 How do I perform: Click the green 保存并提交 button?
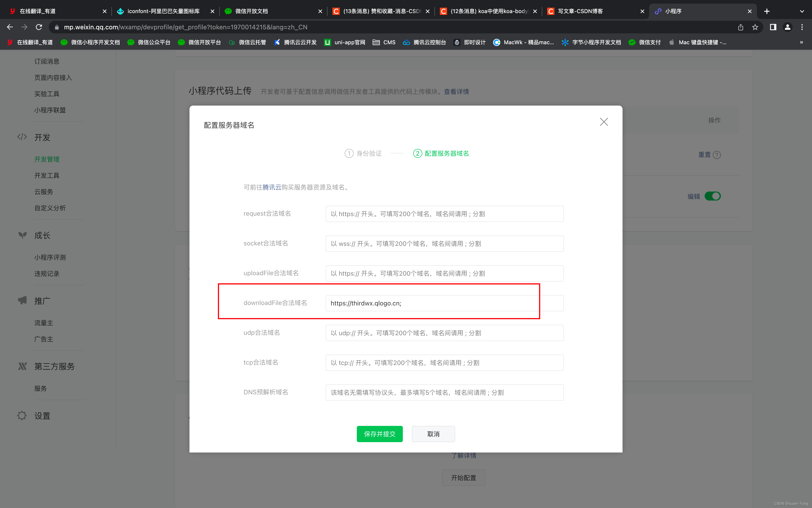(x=380, y=434)
